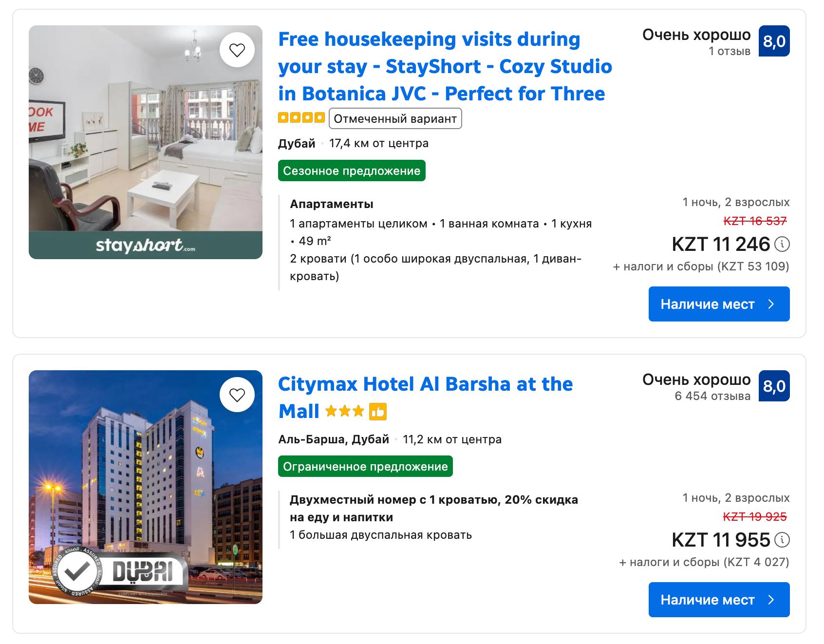Click the Ограниченное предложение green tag

365,467
